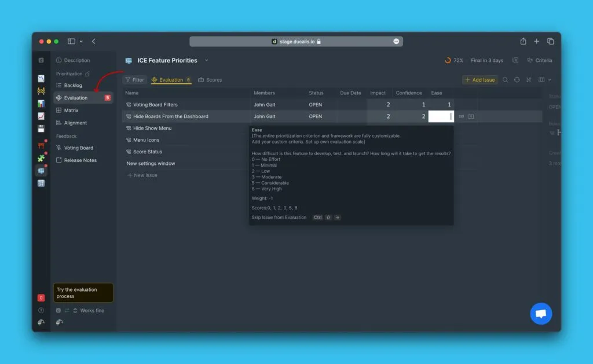This screenshot has width=593, height=364.
Task: Click the target icon next to search
Action: (x=517, y=80)
